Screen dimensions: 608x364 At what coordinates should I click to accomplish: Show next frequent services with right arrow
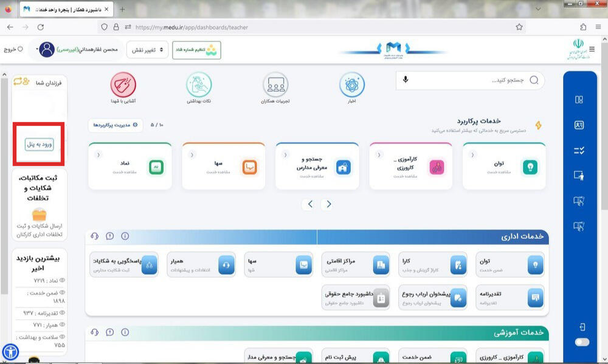coord(329,204)
